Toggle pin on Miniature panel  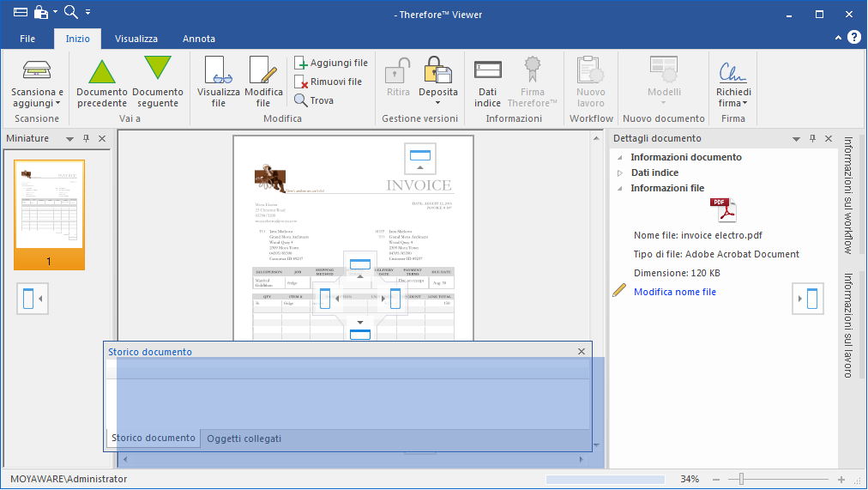point(86,139)
